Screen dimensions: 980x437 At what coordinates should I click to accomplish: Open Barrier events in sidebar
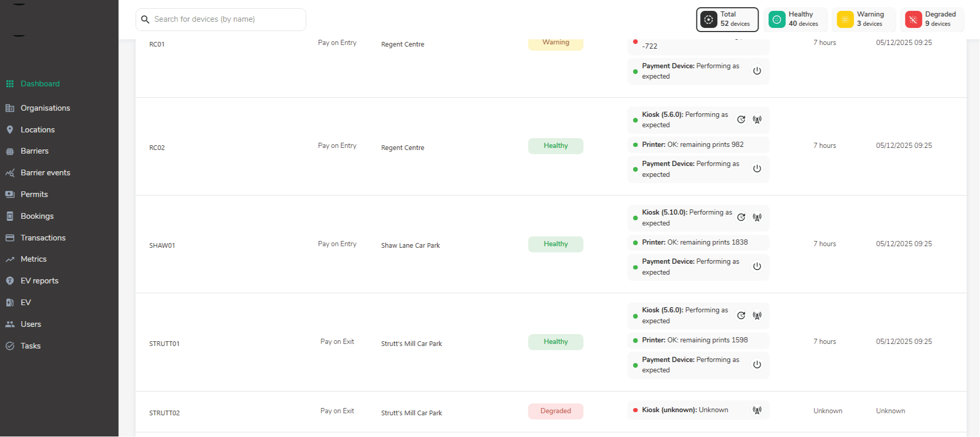point(45,173)
